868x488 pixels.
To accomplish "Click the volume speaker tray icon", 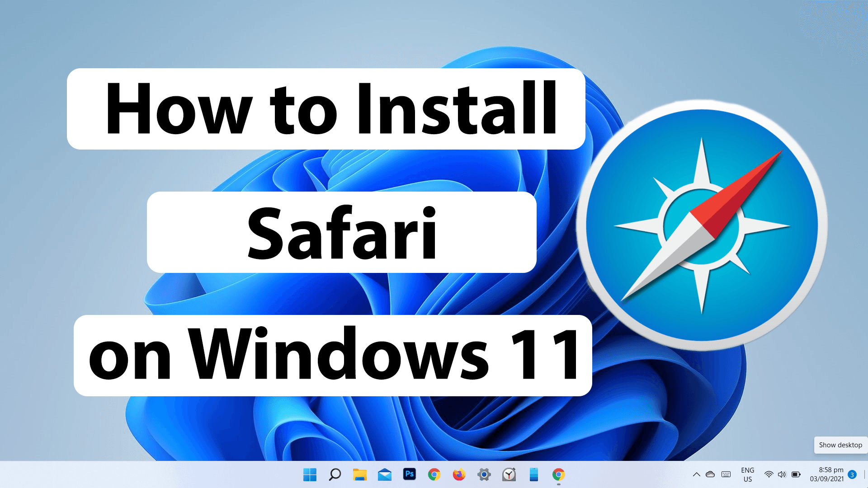I will pyautogui.click(x=782, y=474).
